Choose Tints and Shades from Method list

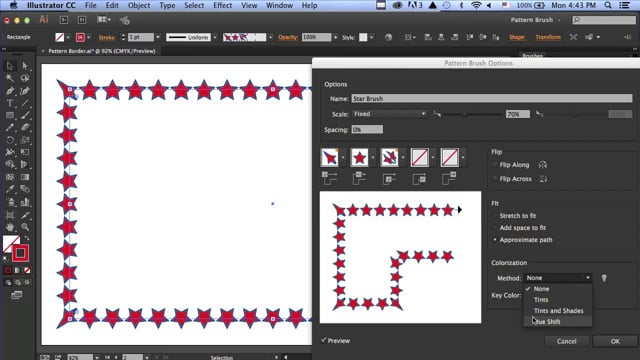[558, 311]
